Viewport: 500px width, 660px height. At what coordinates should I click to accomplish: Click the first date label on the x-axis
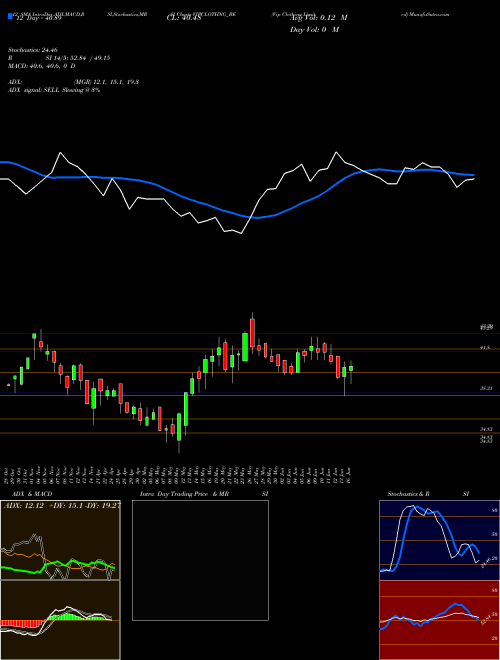pyautogui.click(x=8, y=474)
